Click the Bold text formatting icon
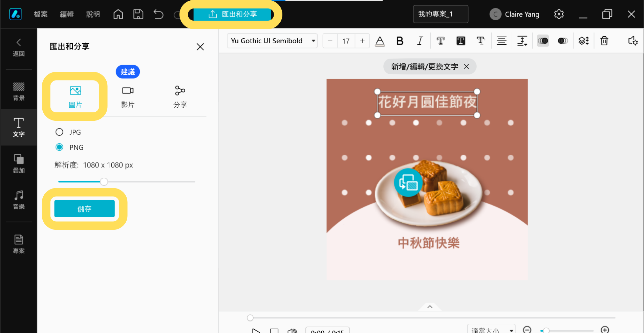The height and width of the screenshot is (333, 644). [400, 41]
